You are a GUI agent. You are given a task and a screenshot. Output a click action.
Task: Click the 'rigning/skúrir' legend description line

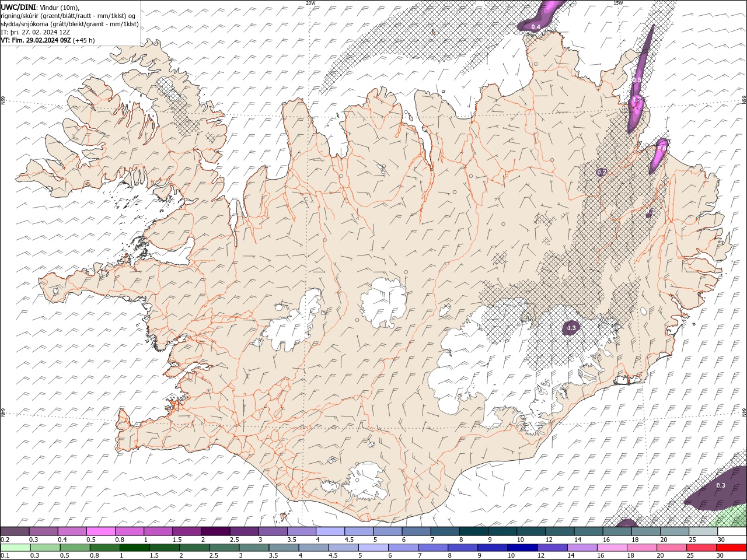pyautogui.click(x=68, y=16)
